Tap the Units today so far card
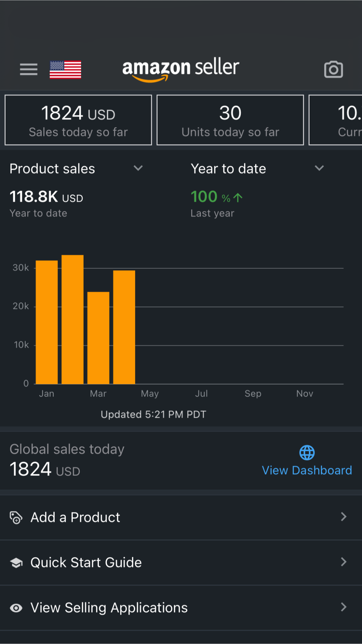 pyautogui.click(x=230, y=120)
